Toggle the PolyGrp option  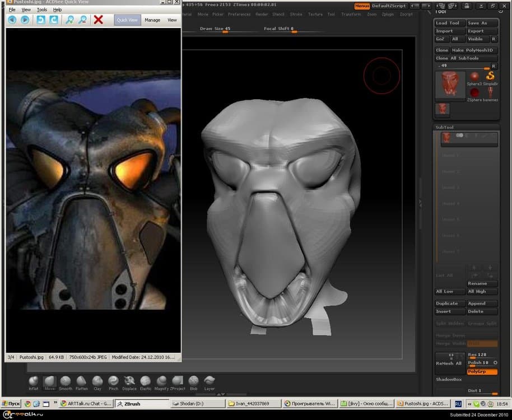482,372
